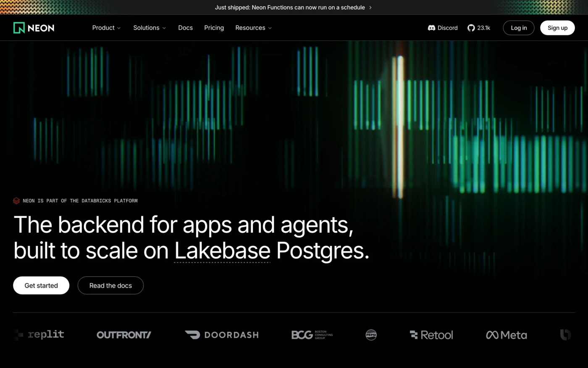Image resolution: width=588 pixels, height=368 pixels.
Task: Open the Neon Functions announcement banner
Action: (x=293, y=7)
